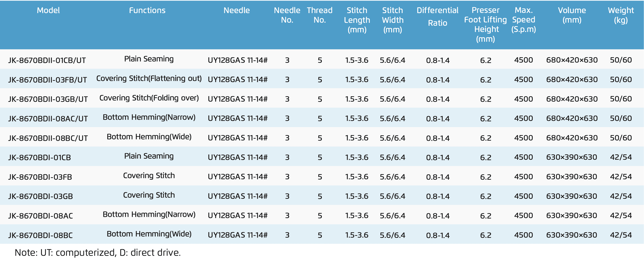The image size is (644, 260).
Task: Click volume 680×420×630 in JK-8670BDII-08BC/UT row
Action: click(572, 138)
